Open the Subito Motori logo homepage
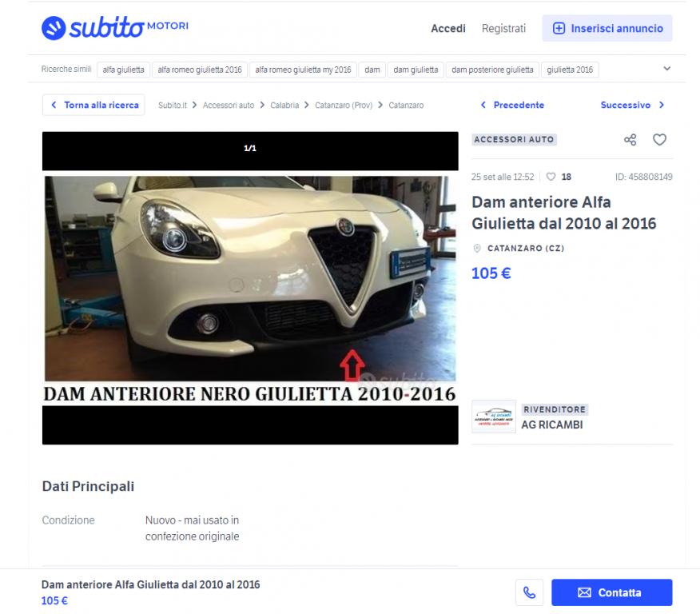Image resolution: width=700 pixels, height=614 pixels. pyautogui.click(x=115, y=28)
